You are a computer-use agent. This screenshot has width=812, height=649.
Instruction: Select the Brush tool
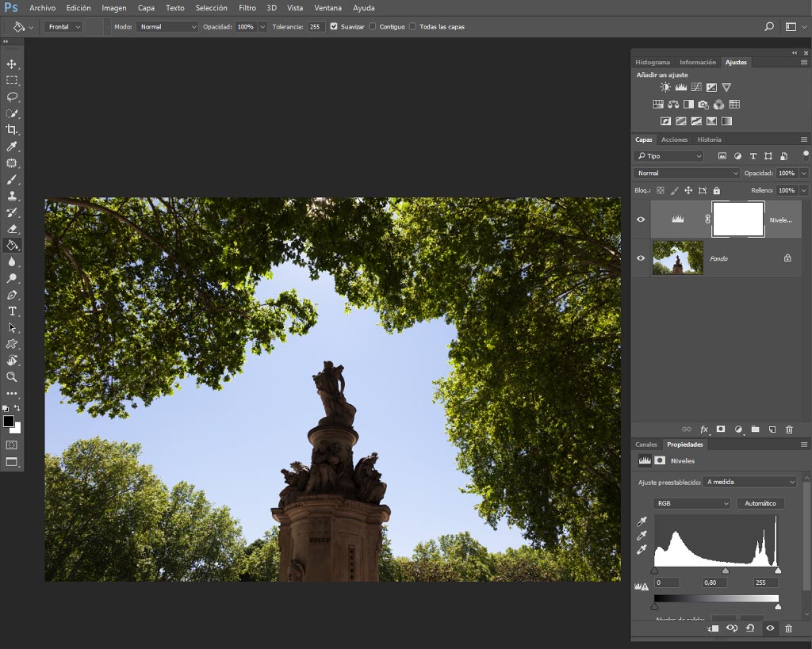[x=11, y=180]
